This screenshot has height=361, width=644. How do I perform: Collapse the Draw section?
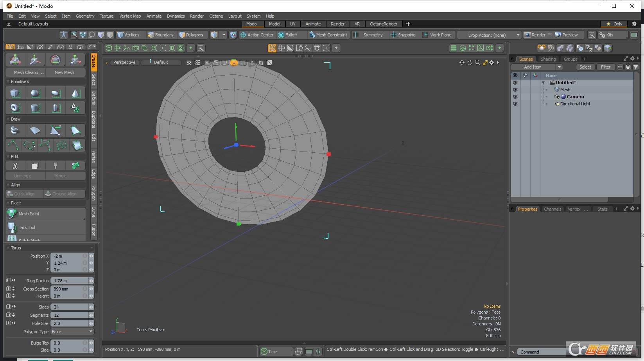tap(8, 119)
